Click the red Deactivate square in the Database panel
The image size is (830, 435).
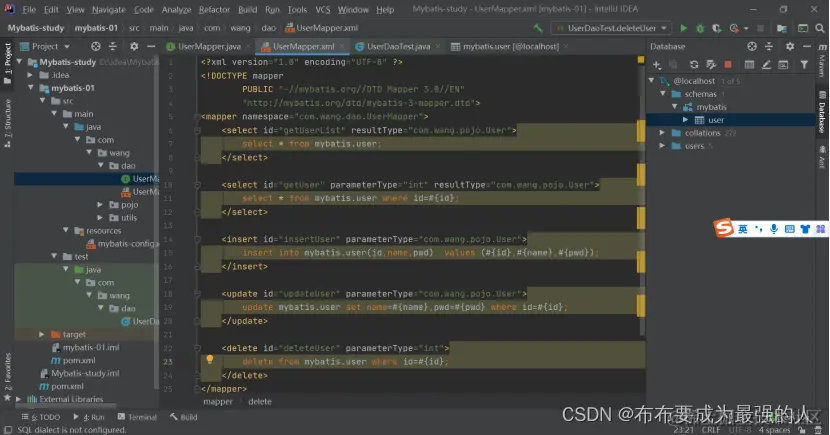(x=728, y=65)
